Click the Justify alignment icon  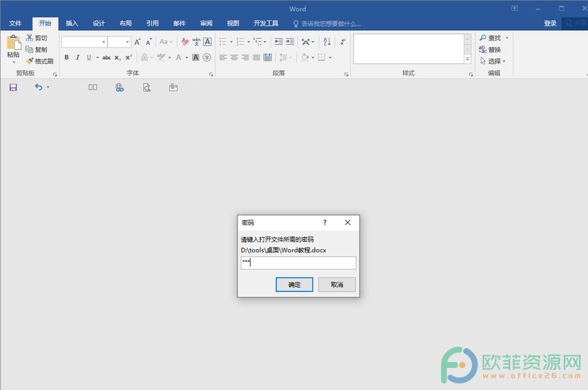(257, 57)
